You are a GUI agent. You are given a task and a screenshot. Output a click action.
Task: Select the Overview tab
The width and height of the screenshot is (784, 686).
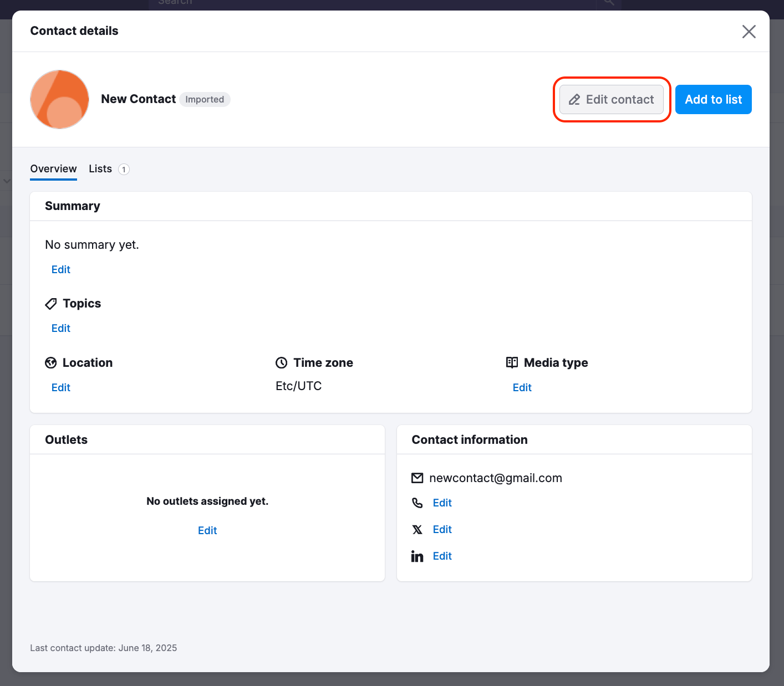(53, 169)
